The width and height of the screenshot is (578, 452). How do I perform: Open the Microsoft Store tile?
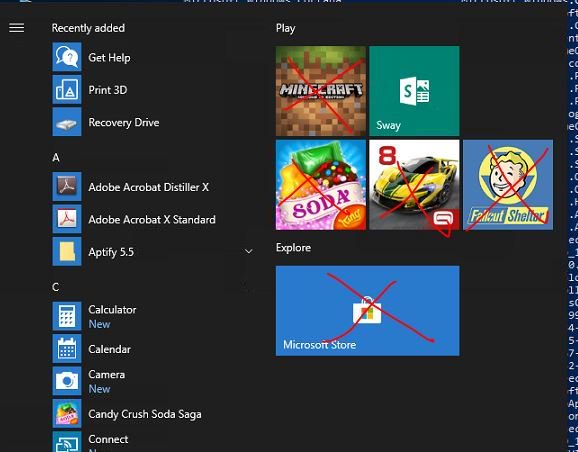368,311
